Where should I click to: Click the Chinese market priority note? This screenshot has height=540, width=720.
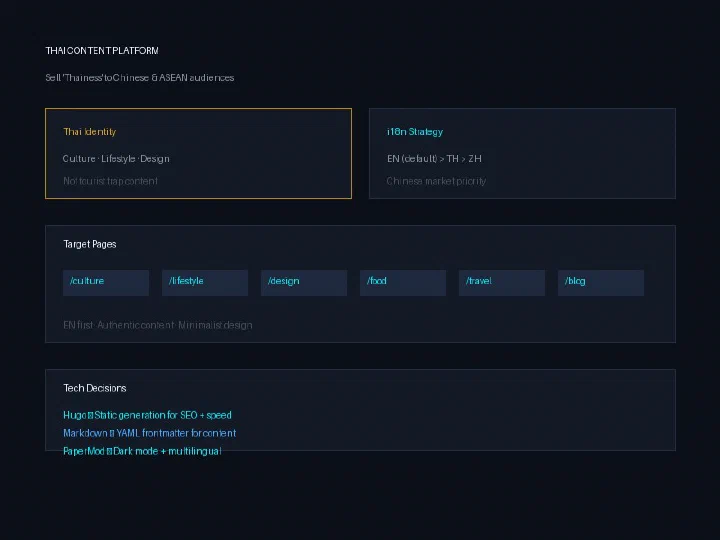tap(436, 181)
